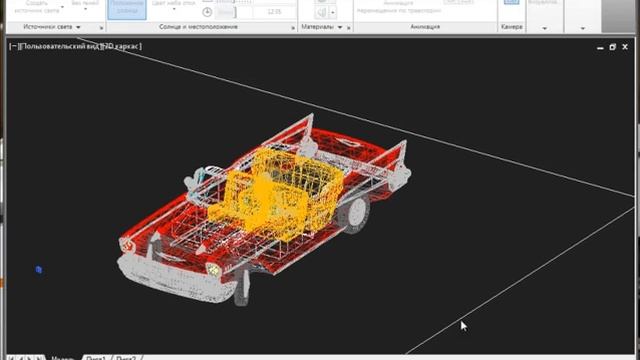
Task: Open the Материалы panel dialog launcher arrow
Action: click(349, 28)
